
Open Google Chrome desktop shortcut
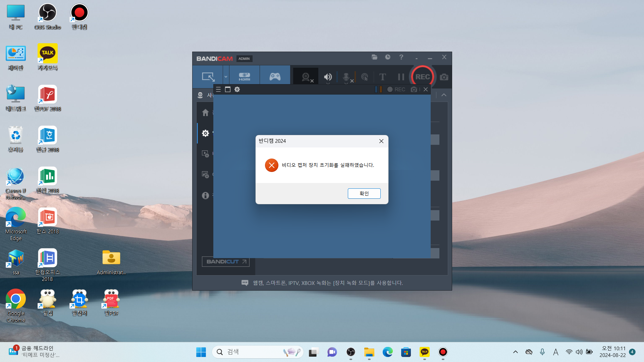[x=16, y=306]
